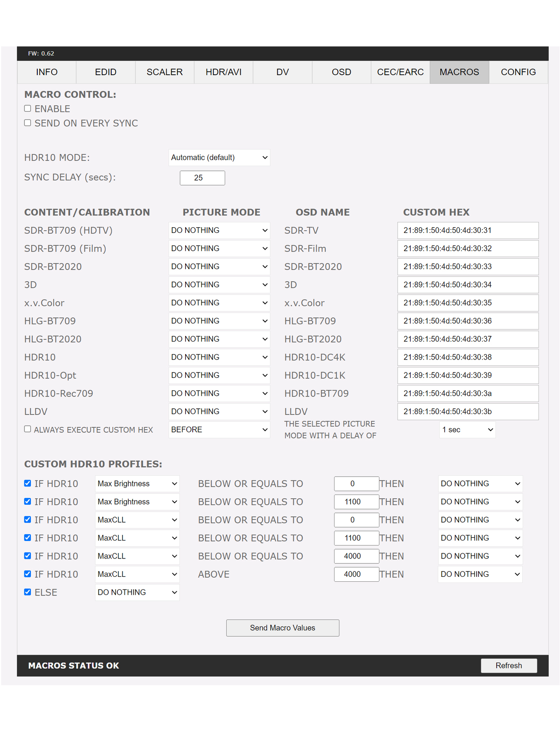Expand the BEFORE execution order dropdown
Viewport: 560px width, 732px height.
219,430
